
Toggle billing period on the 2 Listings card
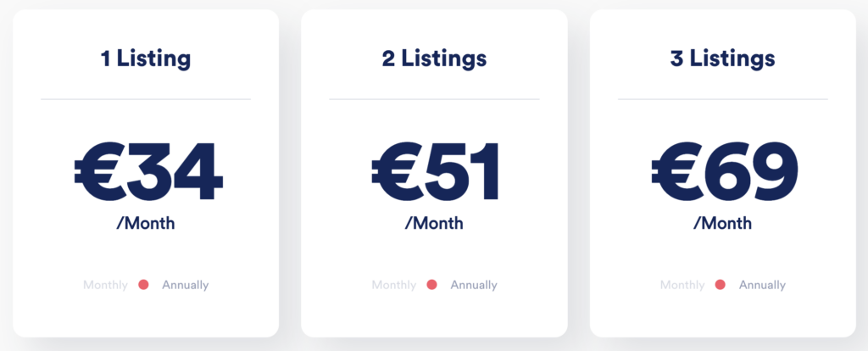(x=432, y=285)
